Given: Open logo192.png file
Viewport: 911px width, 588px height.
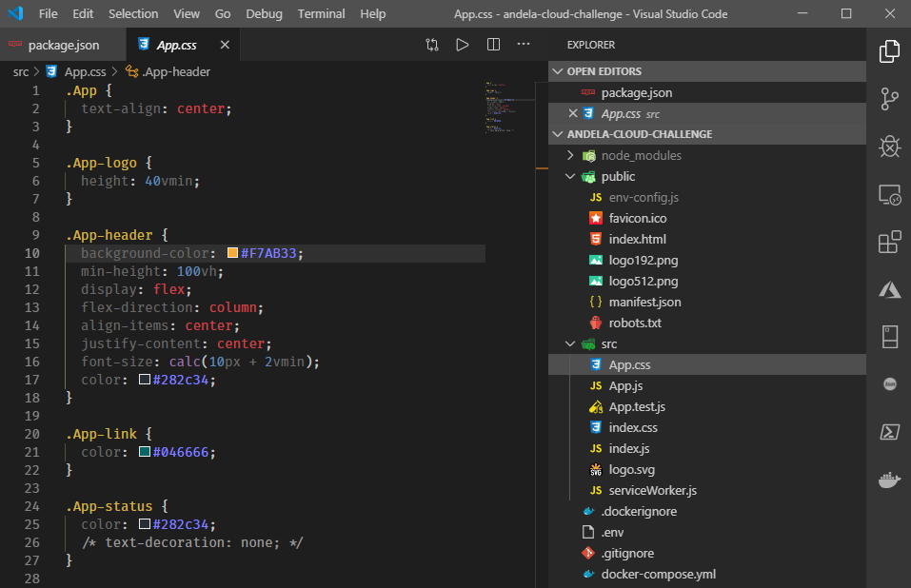Looking at the screenshot, I should [x=707, y=260].
